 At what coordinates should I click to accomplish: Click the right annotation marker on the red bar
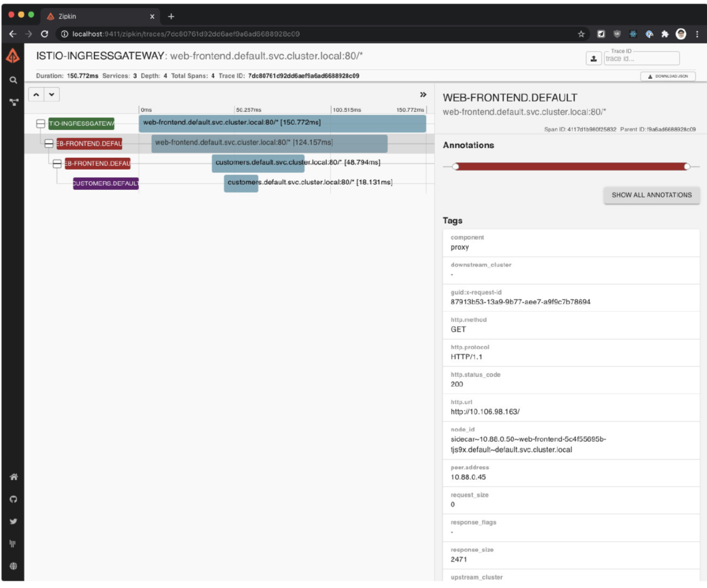687,166
